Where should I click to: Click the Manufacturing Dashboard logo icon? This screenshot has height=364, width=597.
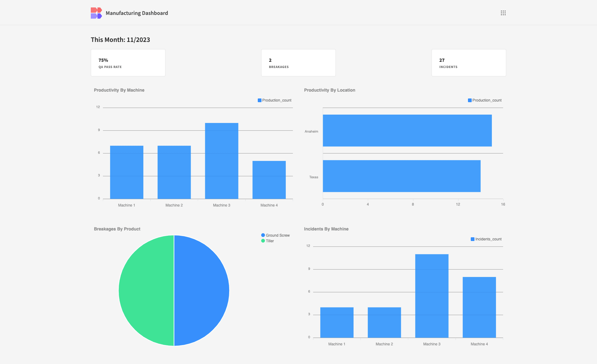point(95,13)
